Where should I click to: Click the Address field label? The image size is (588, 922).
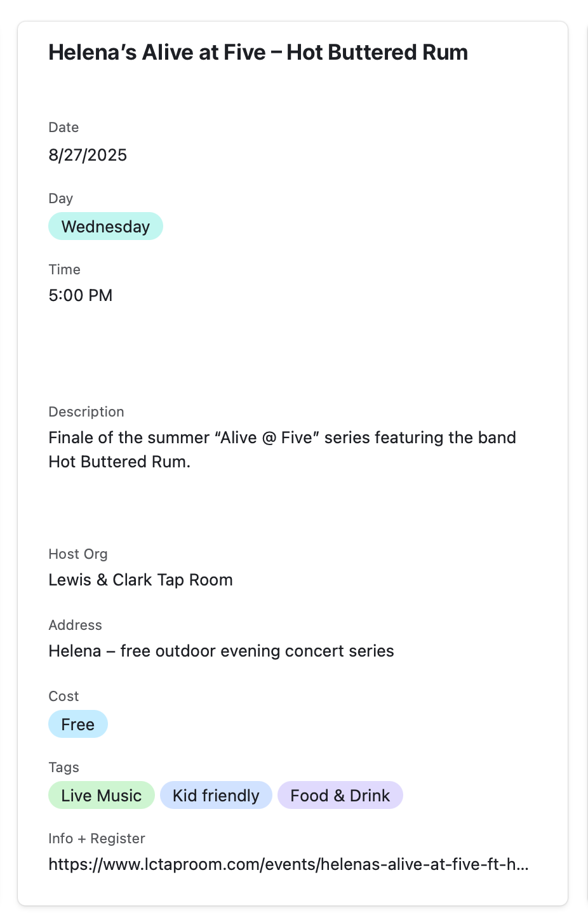pos(75,625)
